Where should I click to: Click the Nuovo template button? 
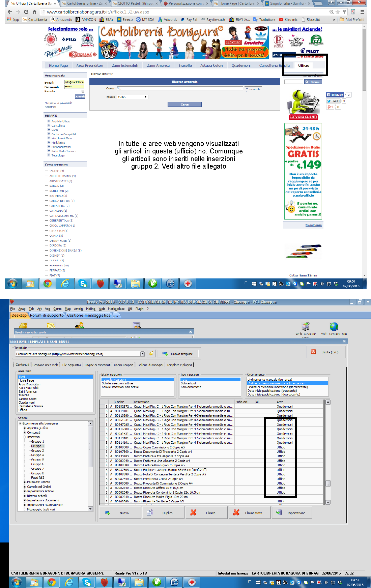178,354
